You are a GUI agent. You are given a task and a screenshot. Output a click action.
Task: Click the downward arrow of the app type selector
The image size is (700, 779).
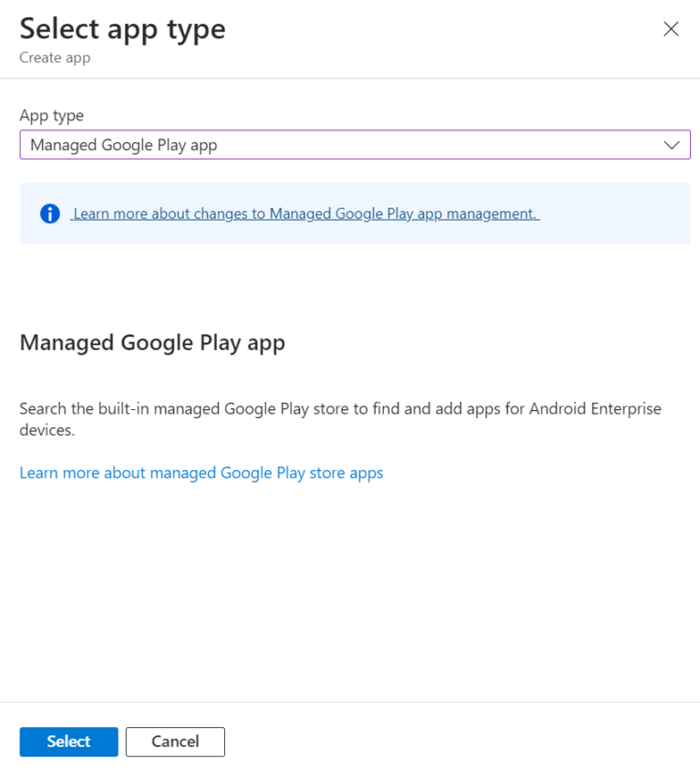click(672, 144)
